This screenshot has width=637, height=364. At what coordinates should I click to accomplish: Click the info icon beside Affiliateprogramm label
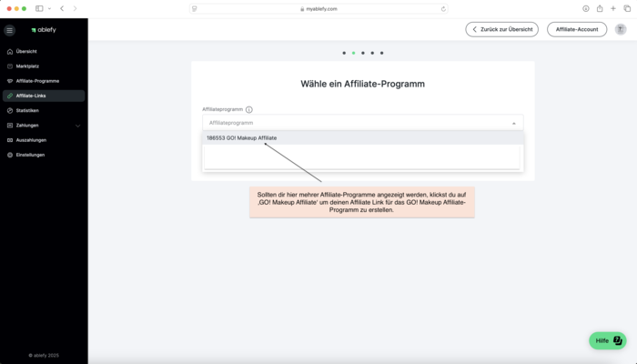(x=249, y=109)
